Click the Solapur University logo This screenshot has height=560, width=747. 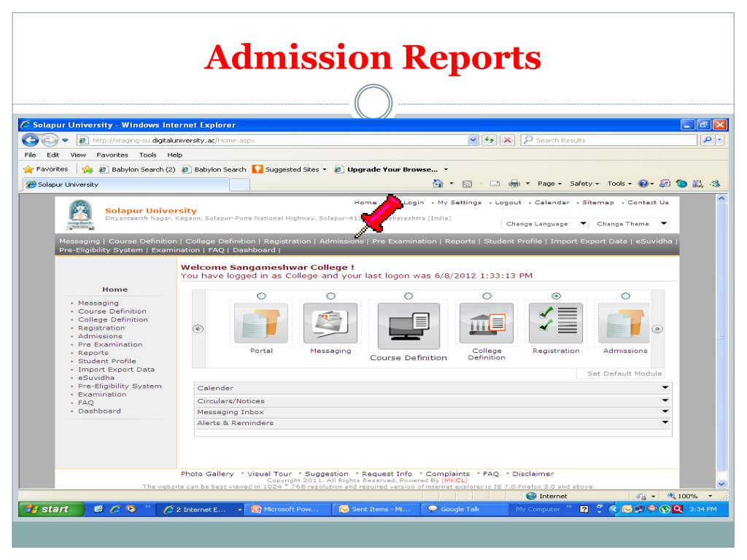80,215
